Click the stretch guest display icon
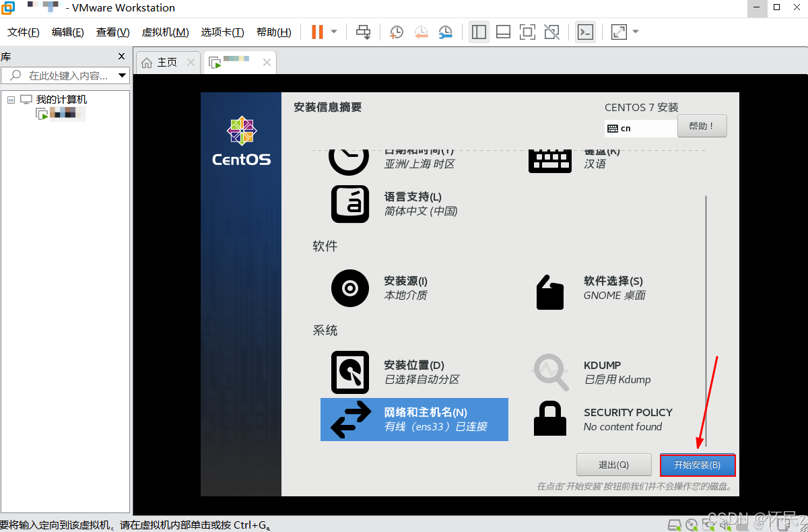The height and width of the screenshot is (532, 808). coord(619,32)
